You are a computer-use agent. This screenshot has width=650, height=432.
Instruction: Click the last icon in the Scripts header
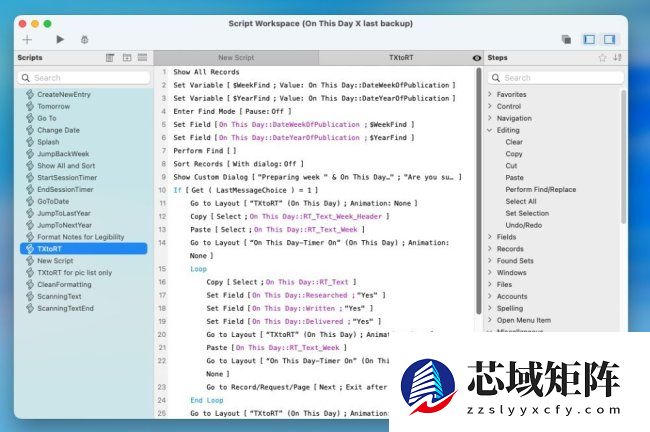pyautogui.click(x=142, y=58)
